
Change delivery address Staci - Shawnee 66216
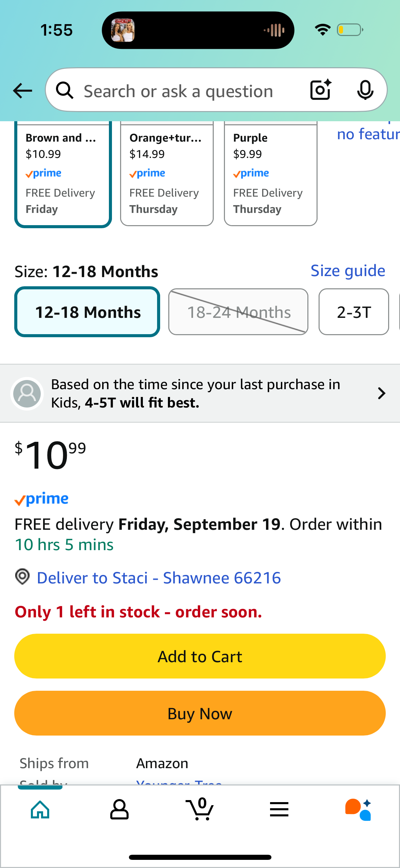tap(159, 578)
